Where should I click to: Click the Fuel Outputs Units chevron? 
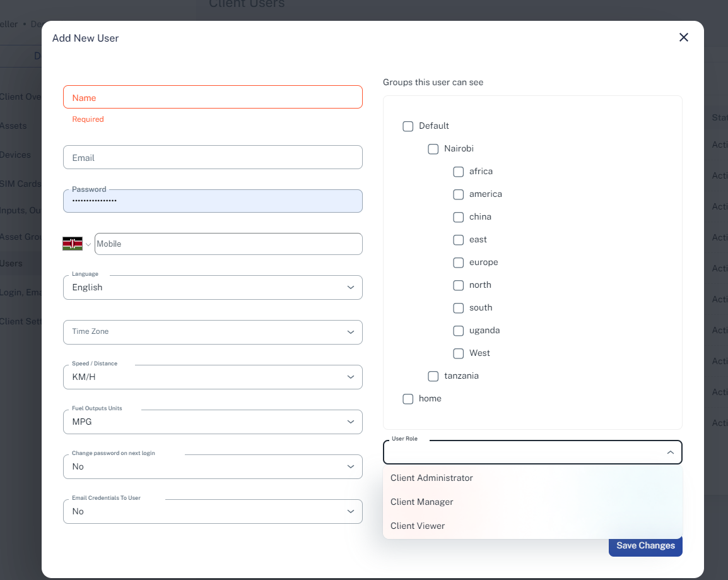[351, 422]
